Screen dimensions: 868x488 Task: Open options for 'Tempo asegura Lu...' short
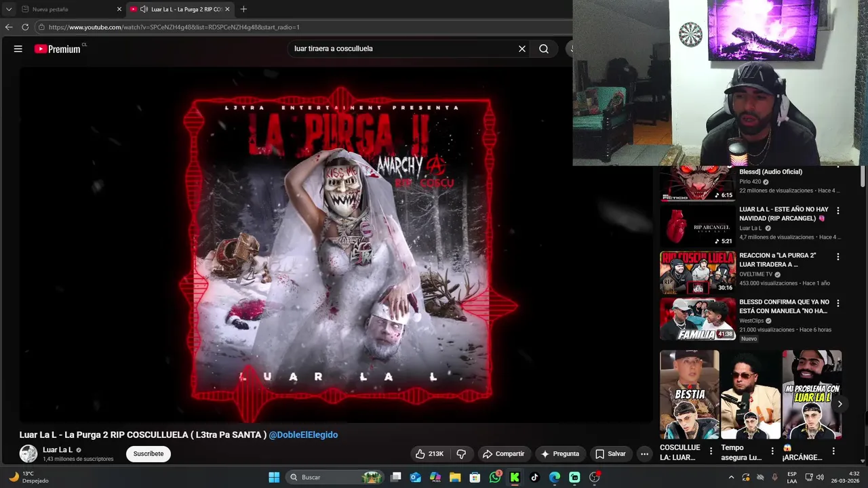(772, 451)
